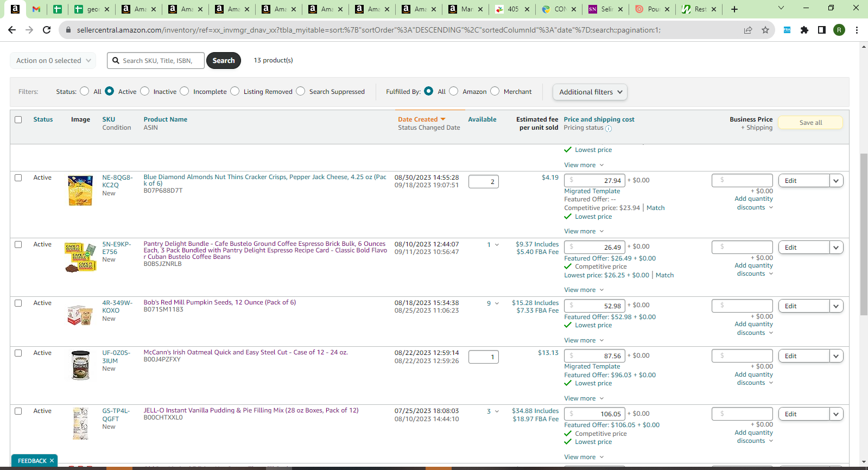Screen dimensions: 868x470
Task: Dismiss the Feedback tab with X
Action: click(x=52, y=461)
